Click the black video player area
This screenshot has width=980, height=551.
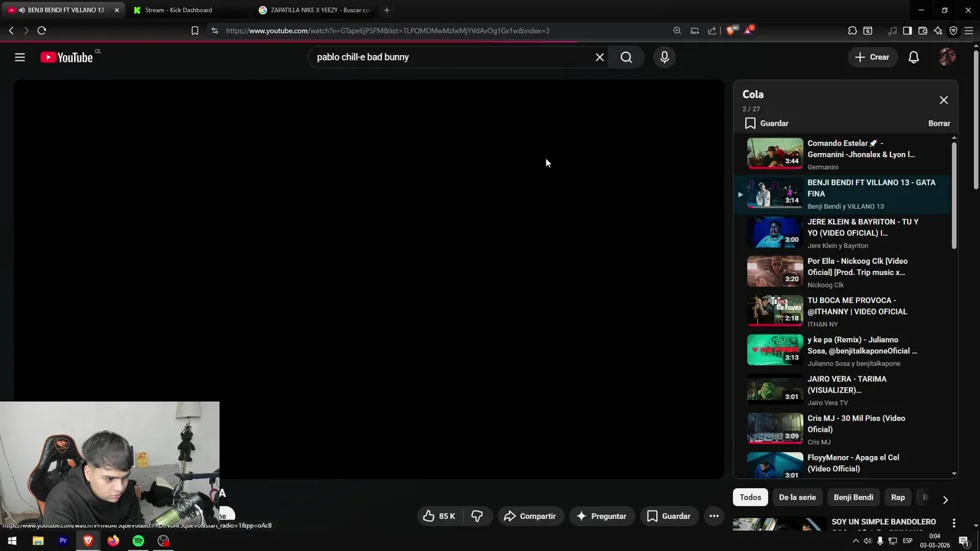pos(368,279)
